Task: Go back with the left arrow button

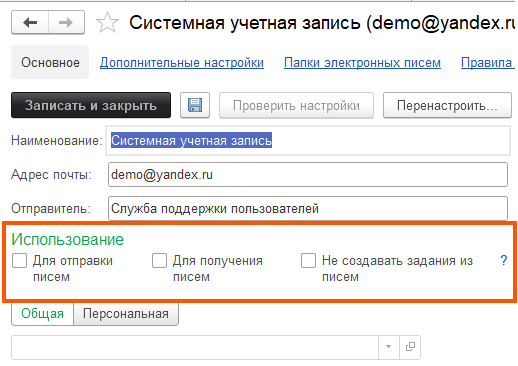Action: pyautogui.click(x=30, y=23)
